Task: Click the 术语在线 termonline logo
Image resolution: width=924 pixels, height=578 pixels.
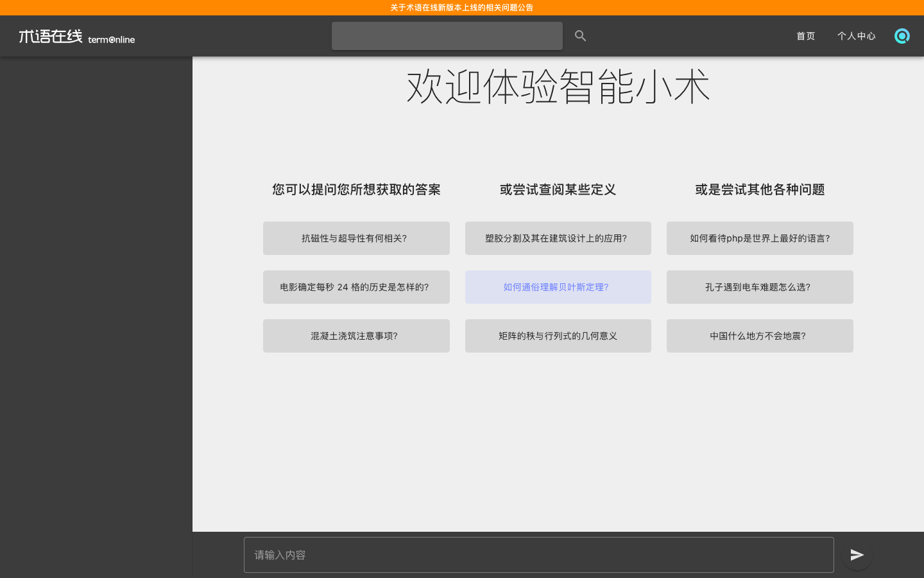Action: [76, 37]
